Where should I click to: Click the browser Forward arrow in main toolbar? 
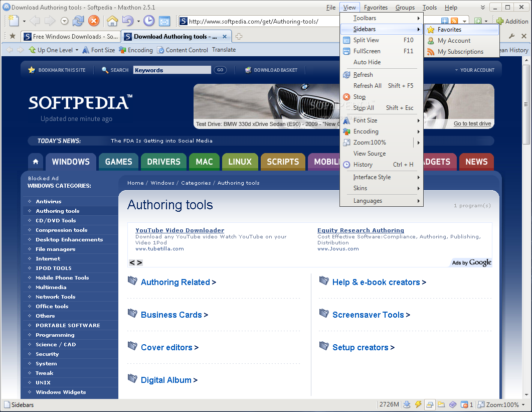coord(50,21)
